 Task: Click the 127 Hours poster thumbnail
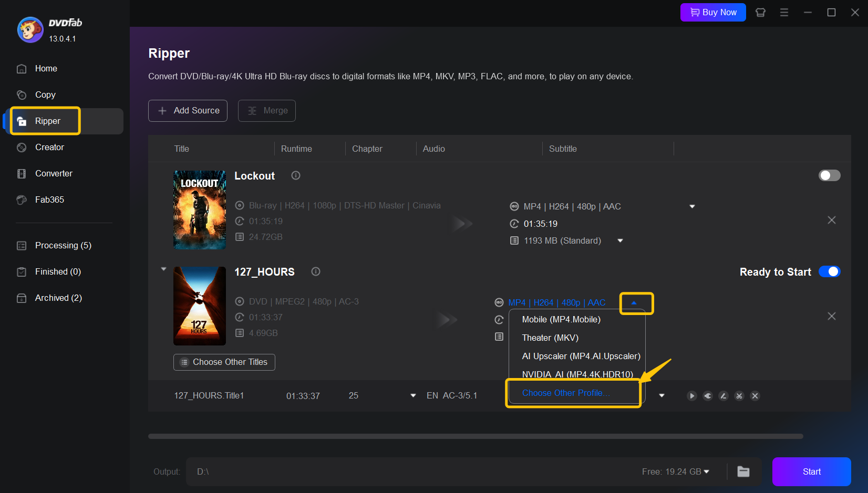pos(200,306)
